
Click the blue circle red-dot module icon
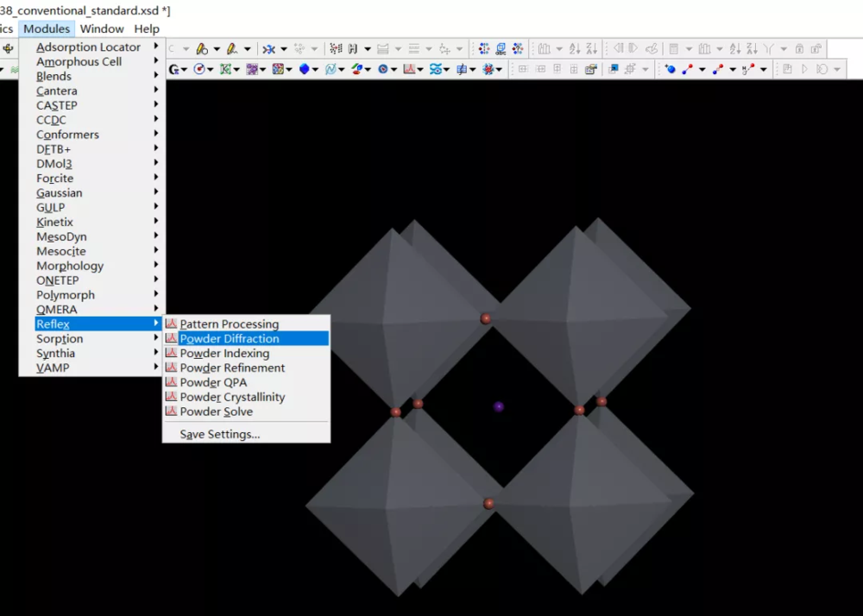[x=199, y=69]
